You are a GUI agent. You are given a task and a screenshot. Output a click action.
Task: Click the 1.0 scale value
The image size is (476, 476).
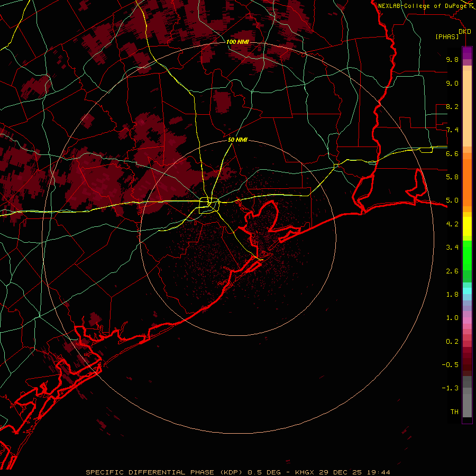tap(452, 318)
